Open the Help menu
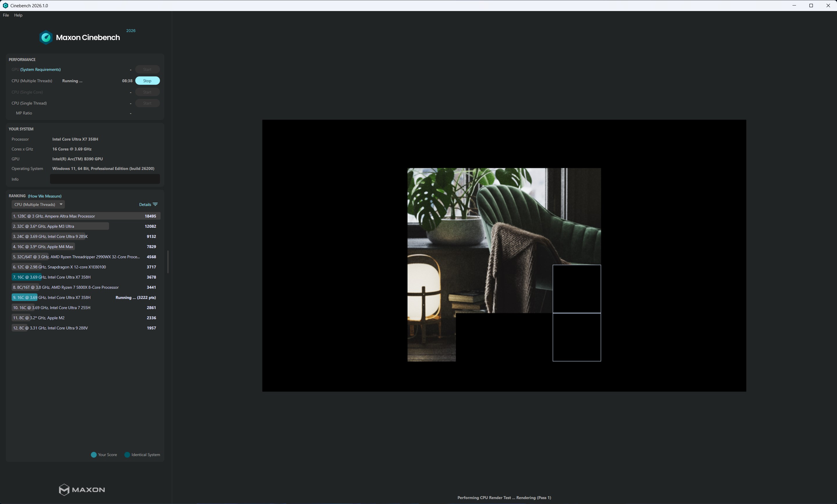 click(x=18, y=15)
